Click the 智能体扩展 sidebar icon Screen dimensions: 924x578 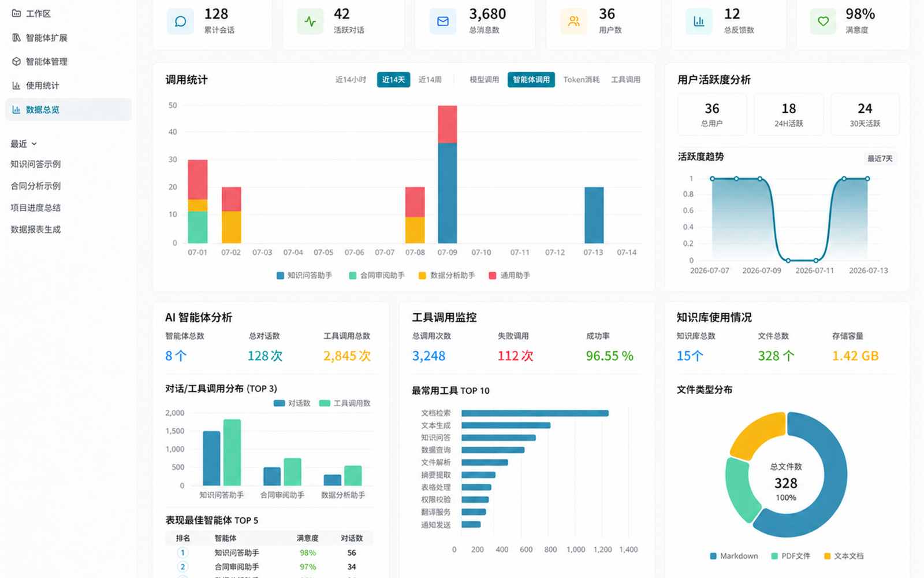click(x=16, y=38)
